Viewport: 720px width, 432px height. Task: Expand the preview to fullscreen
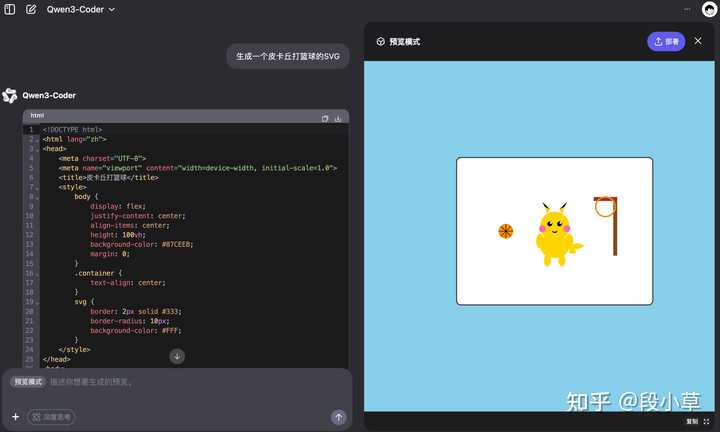click(x=708, y=422)
